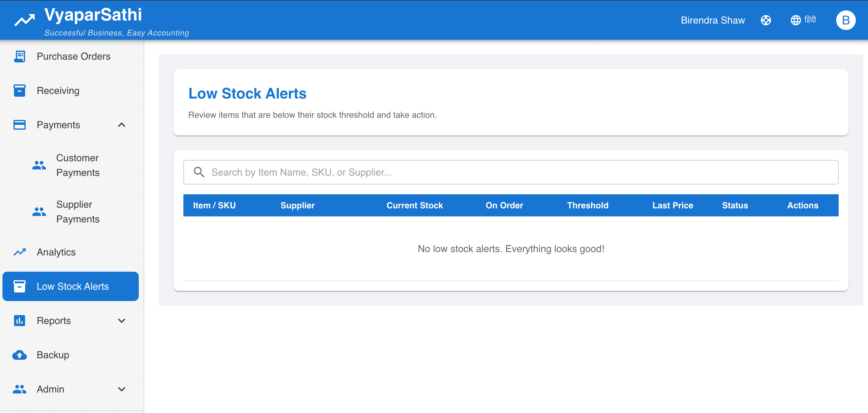Click the Customer Payments people icon
The image size is (868, 413).
(x=39, y=165)
